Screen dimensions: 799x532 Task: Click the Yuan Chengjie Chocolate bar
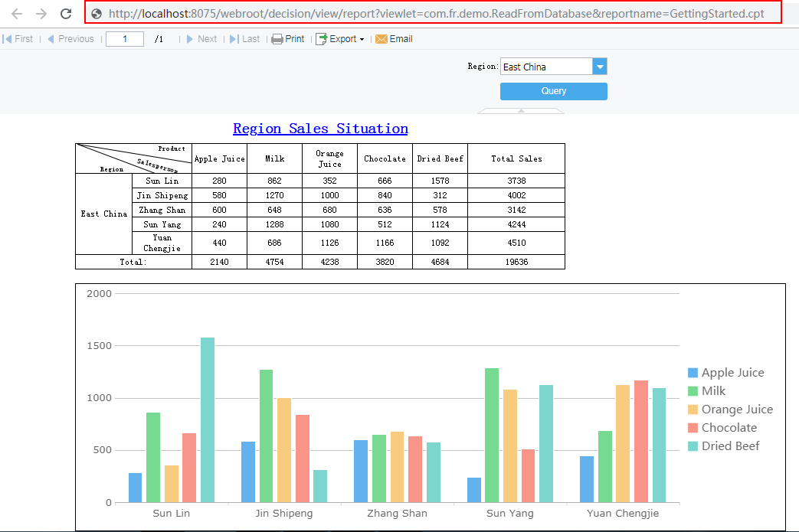(641, 442)
